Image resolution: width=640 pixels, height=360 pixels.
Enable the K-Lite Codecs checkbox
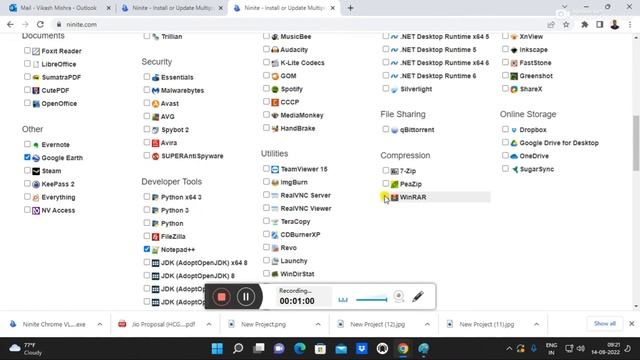[266, 62]
